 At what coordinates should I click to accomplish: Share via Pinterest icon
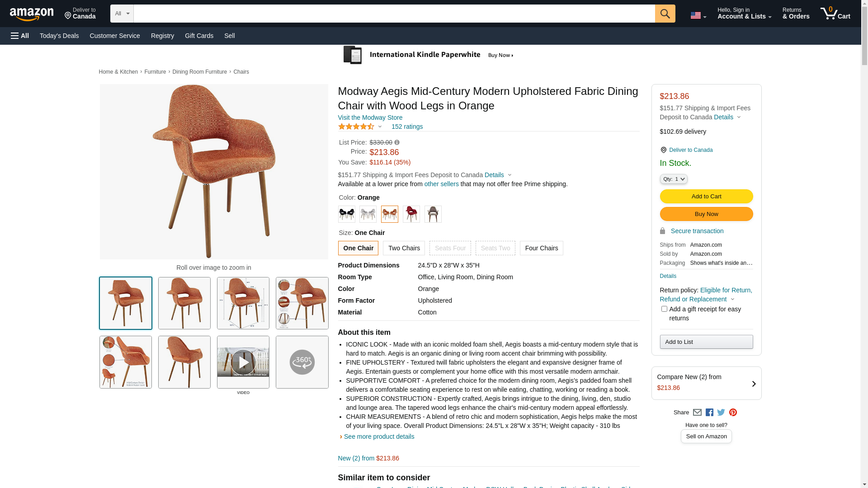[733, 413]
